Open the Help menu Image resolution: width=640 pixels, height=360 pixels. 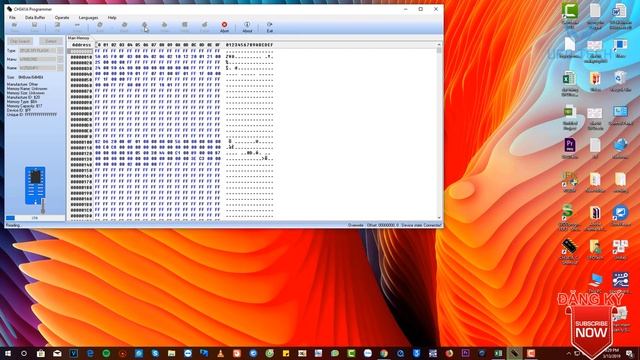click(112, 18)
